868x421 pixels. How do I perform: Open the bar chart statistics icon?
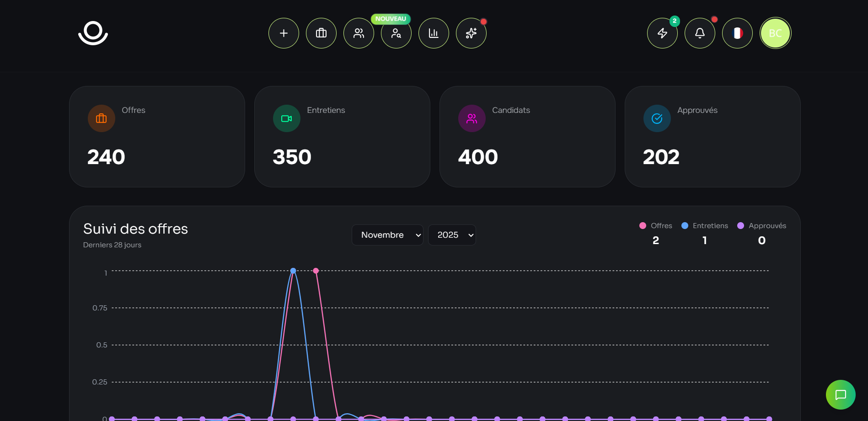(434, 33)
